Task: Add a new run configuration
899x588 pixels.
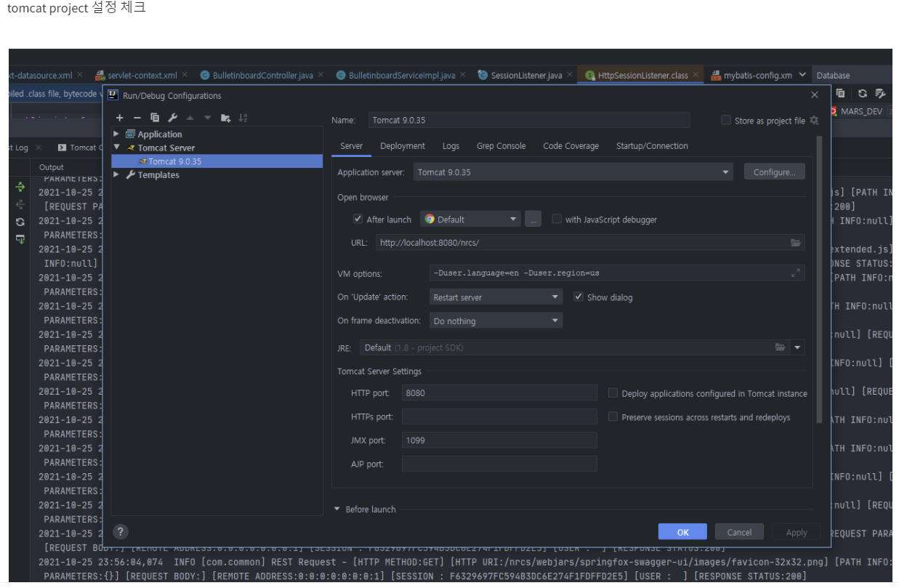Action: tap(119, 118)
